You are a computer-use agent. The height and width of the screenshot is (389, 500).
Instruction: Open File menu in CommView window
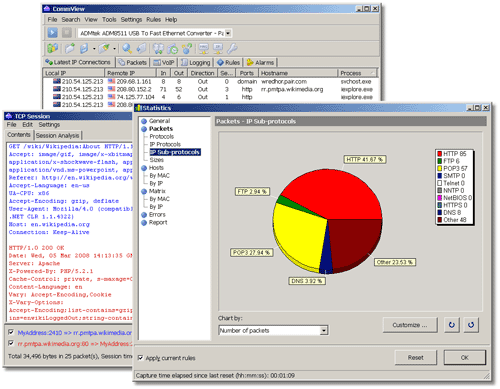pyautogui.click(x=52, y=20)
